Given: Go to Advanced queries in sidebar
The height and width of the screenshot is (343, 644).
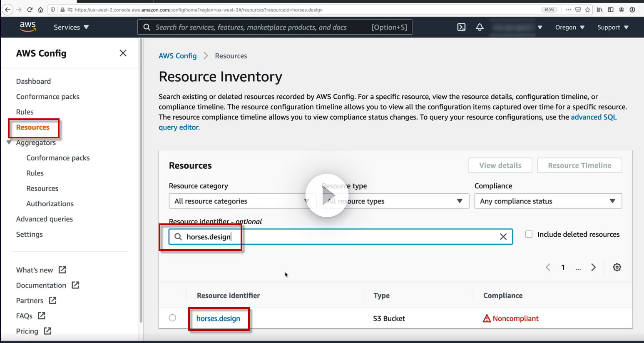Looking at the screenshot, I should coord(45,219).
